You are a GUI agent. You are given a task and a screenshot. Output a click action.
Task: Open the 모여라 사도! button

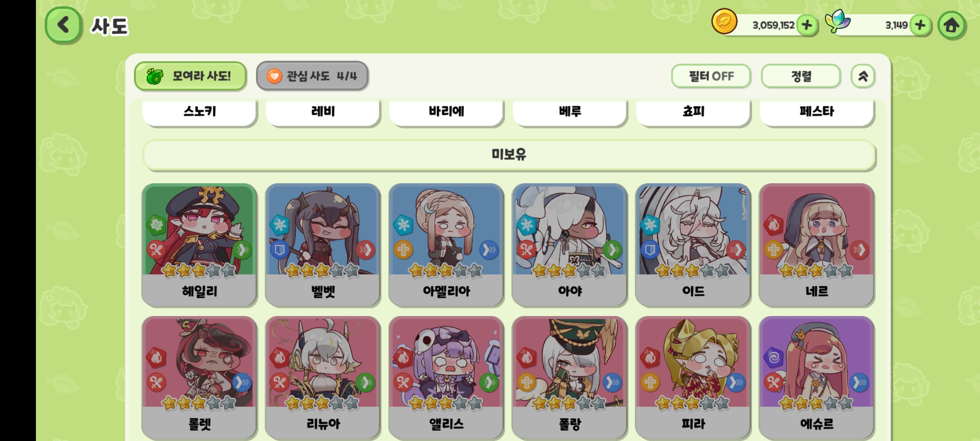pyautogui.click(x=190, y=76)
